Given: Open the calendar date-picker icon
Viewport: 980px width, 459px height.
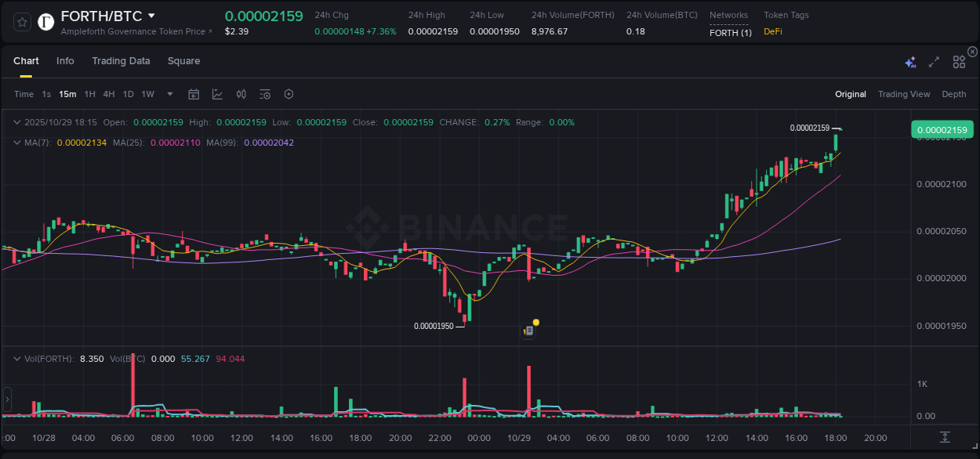Looking at the screenshot, I should (194, 94).
